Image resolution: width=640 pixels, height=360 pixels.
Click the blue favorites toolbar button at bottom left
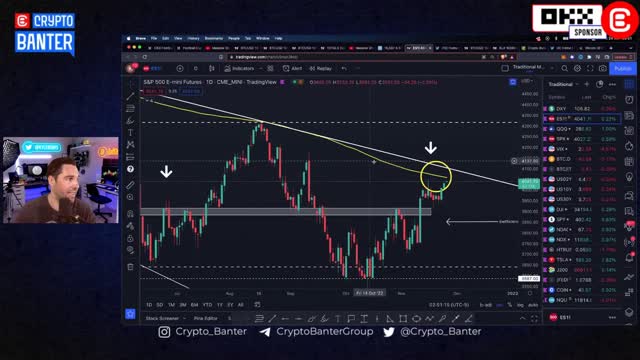pos(130,314)
